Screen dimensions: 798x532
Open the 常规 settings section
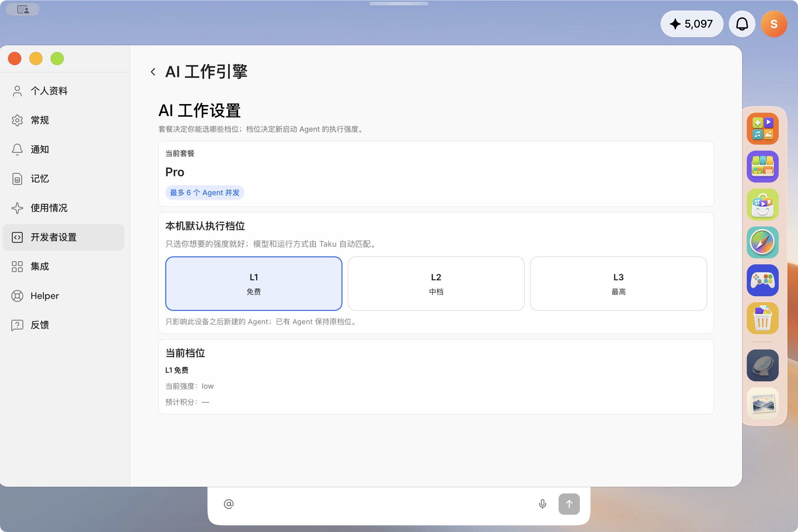[64, 120]
